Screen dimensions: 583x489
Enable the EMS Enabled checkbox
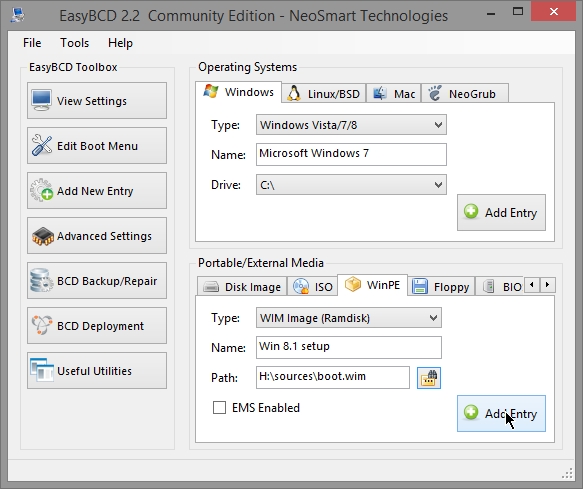[x=219, y=408]
